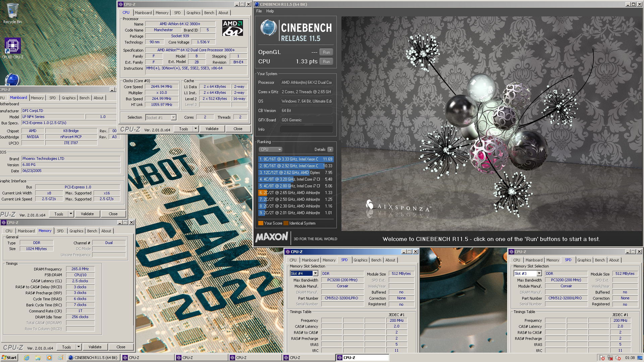Expand Tools arrow in the Memory CPU-Z window
Viewport: 644px width, 362px height.
pyautogui.click(x=78, y=347)
